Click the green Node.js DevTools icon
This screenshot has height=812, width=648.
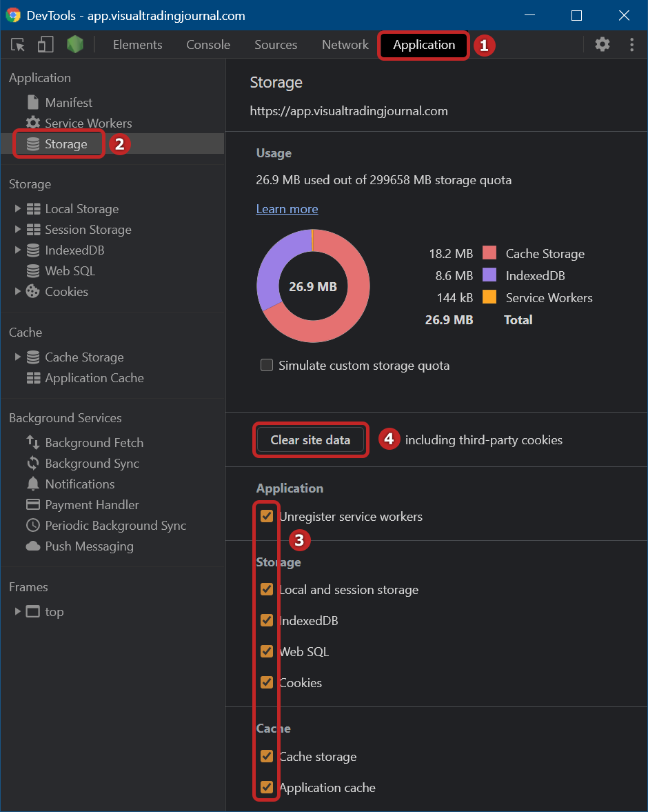(x=75, y=45)
